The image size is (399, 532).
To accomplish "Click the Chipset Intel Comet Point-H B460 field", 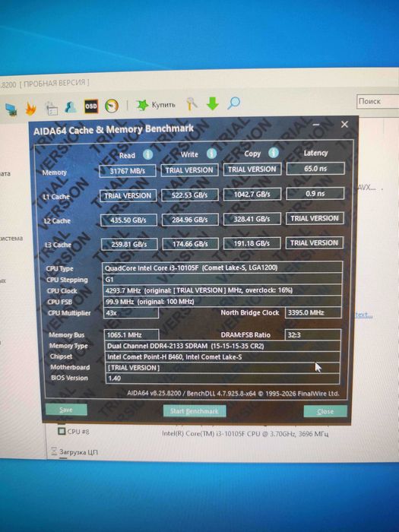I will pos(223,356).
